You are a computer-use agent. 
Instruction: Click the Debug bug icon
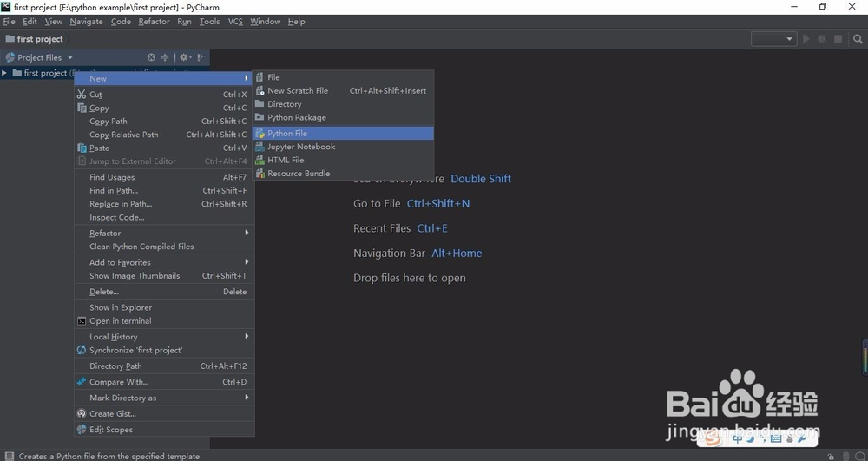(822, 39)
